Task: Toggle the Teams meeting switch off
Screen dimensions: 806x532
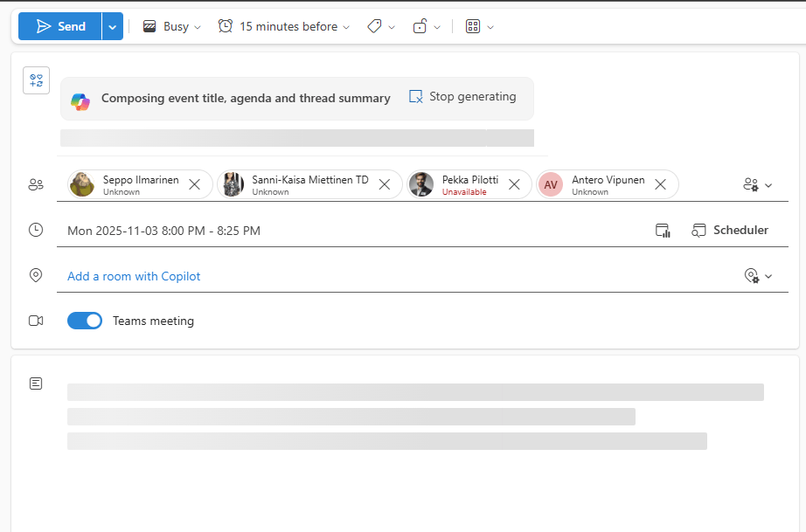Action: (x=85, y=321)
